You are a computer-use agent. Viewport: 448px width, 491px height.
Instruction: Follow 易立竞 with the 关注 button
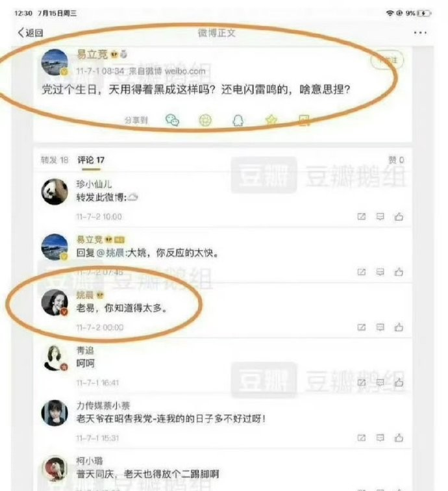pos(387,60)
